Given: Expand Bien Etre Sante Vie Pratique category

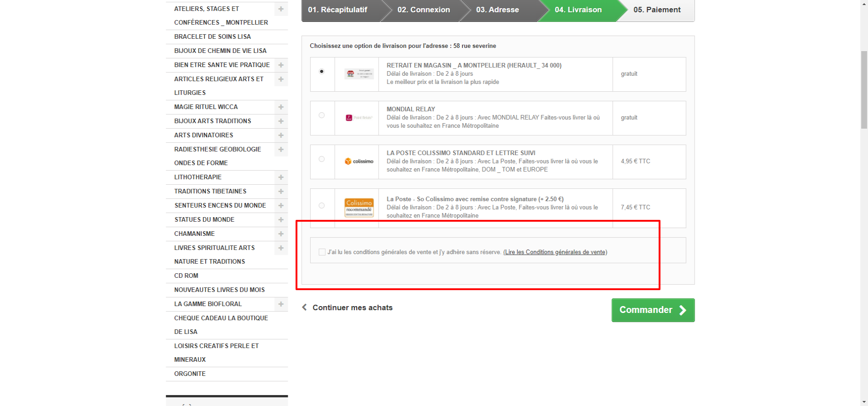Looking at the screenshot, I should [281, 65].
